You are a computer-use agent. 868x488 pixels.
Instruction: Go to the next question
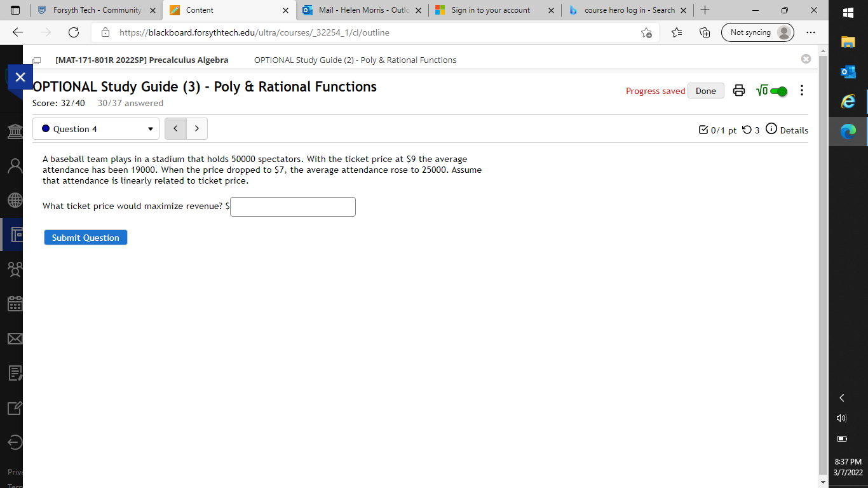click(x=197, y=129)
